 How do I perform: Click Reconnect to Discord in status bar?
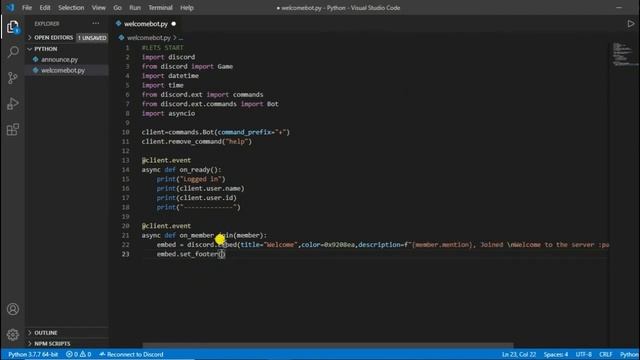131,354
